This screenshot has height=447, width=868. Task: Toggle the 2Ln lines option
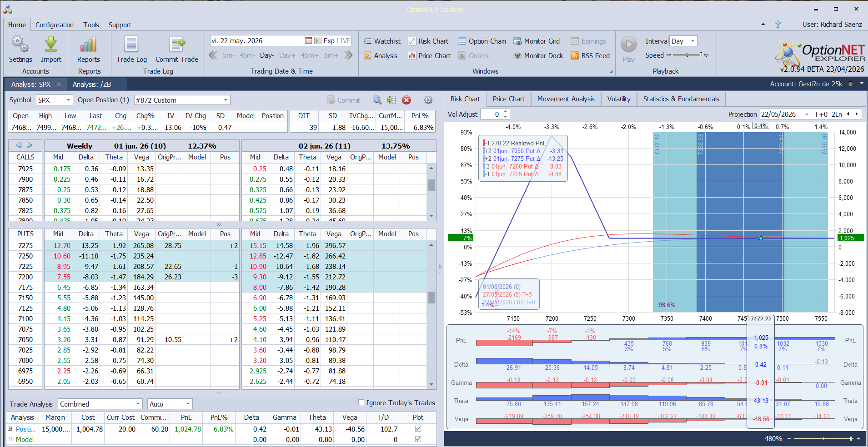coord(837,114)
